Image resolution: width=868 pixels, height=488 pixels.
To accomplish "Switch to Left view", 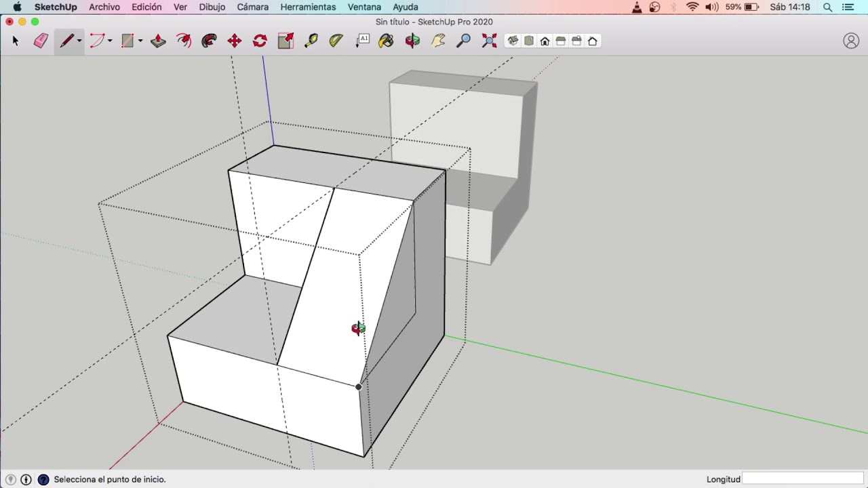I will (593, 41).
